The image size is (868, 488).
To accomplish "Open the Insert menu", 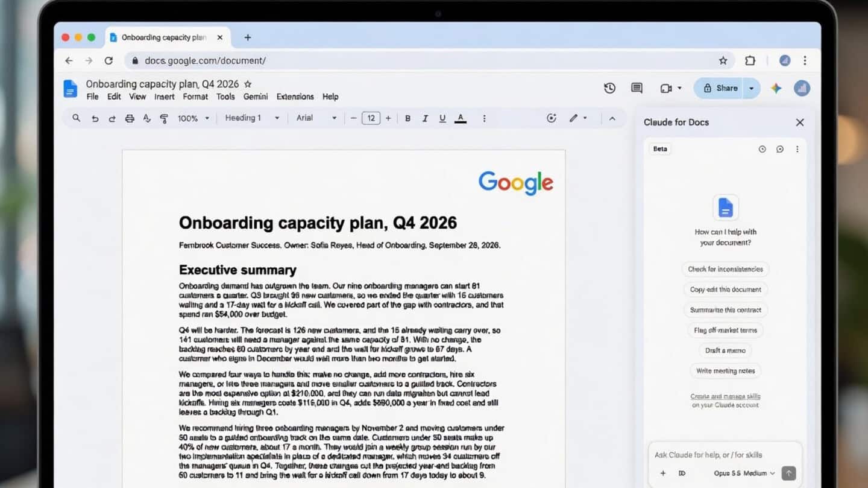I will pyautogui.click(x=165, y=97).
